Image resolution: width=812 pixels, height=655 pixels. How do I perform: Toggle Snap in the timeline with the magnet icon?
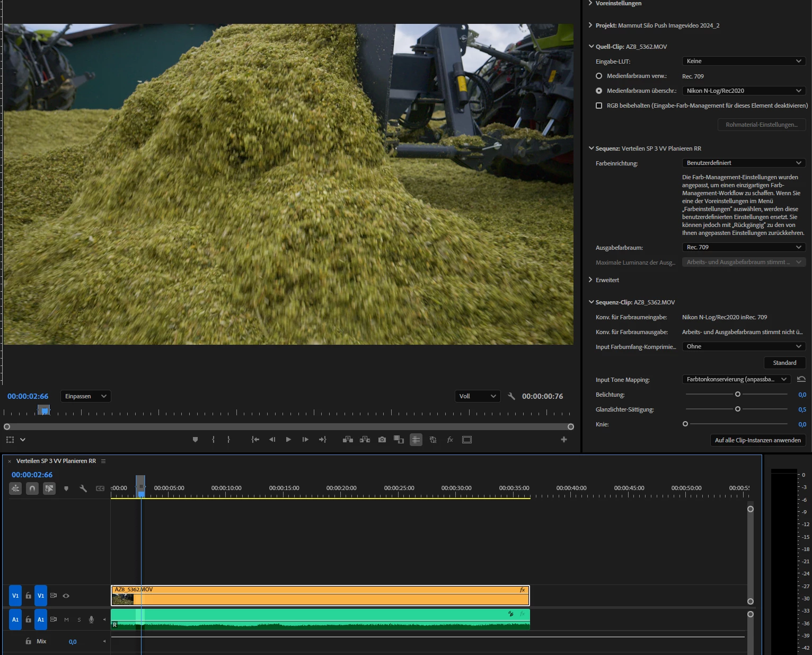(32, 488)
